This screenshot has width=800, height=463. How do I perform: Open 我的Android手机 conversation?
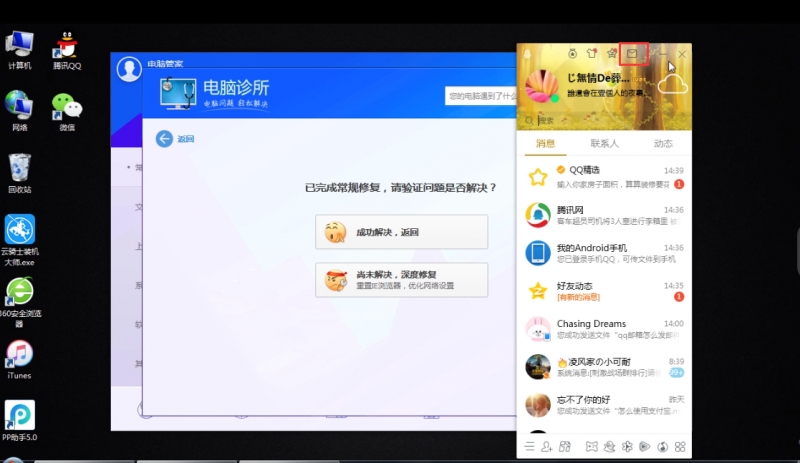[604, 253]
